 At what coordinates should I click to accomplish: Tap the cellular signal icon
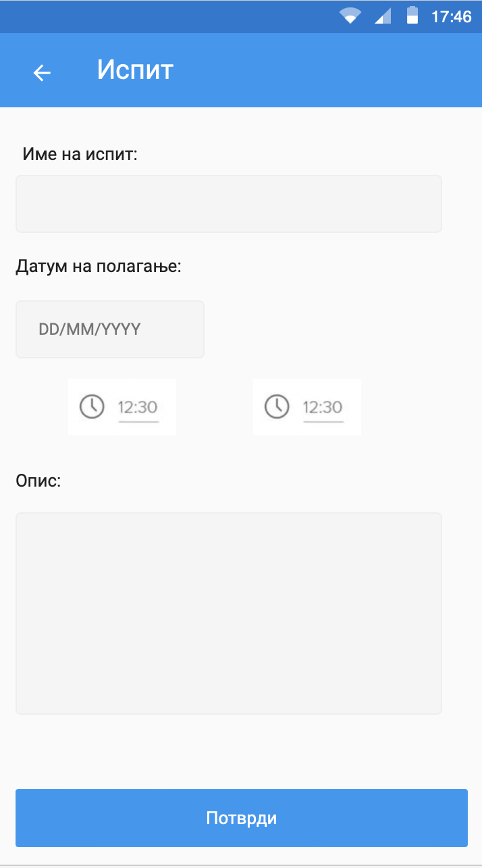coord(383,16)
